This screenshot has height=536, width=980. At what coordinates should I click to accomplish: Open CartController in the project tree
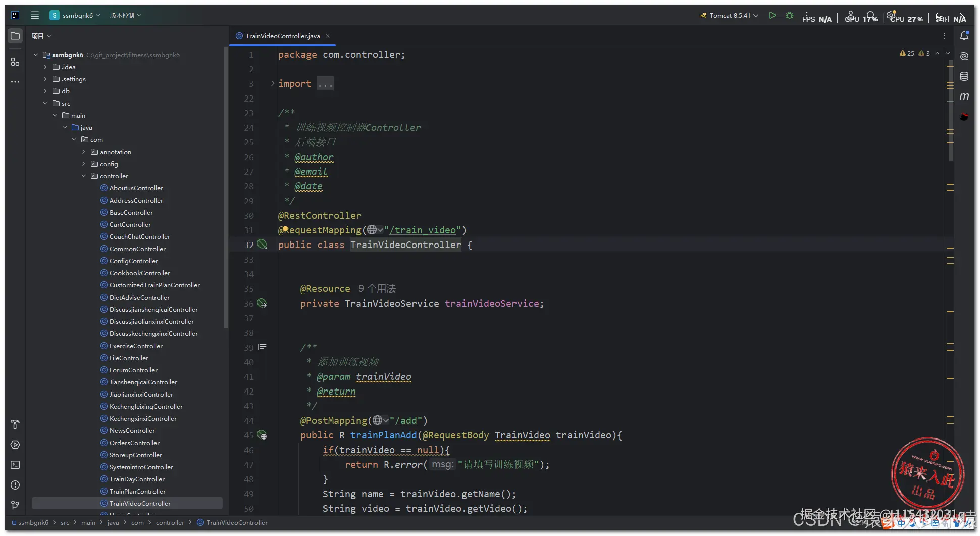pyautogui.click(x=130, y=224)
